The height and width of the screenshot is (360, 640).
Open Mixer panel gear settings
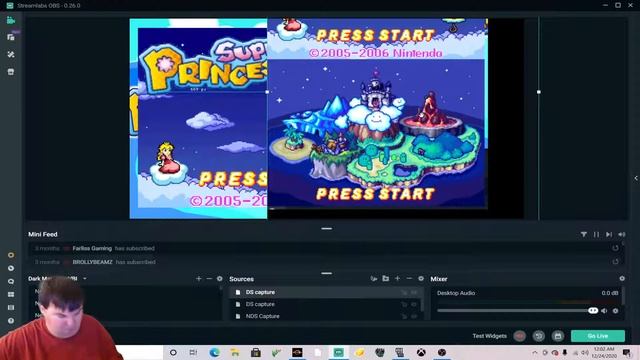point(622,278)
